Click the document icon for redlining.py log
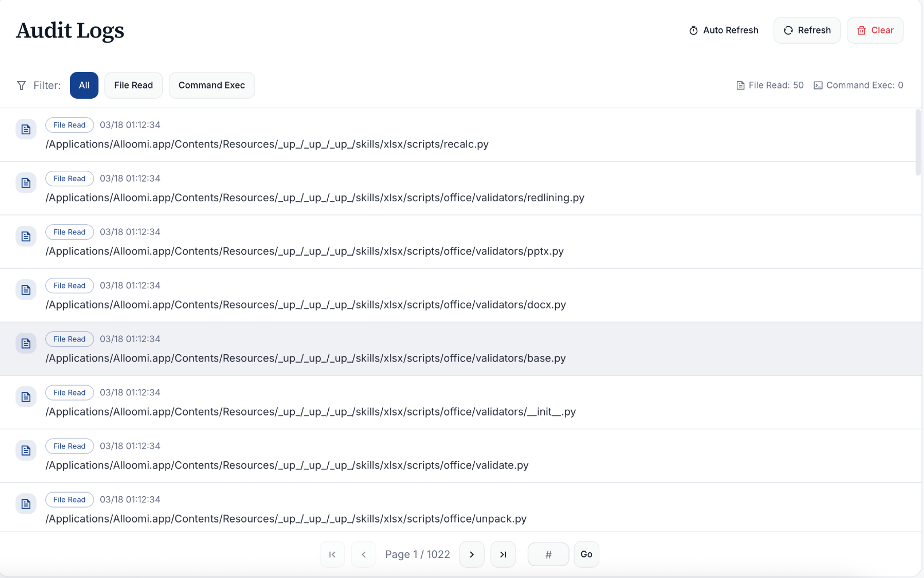Screen dimensions: 924x578 coord(26,183)
